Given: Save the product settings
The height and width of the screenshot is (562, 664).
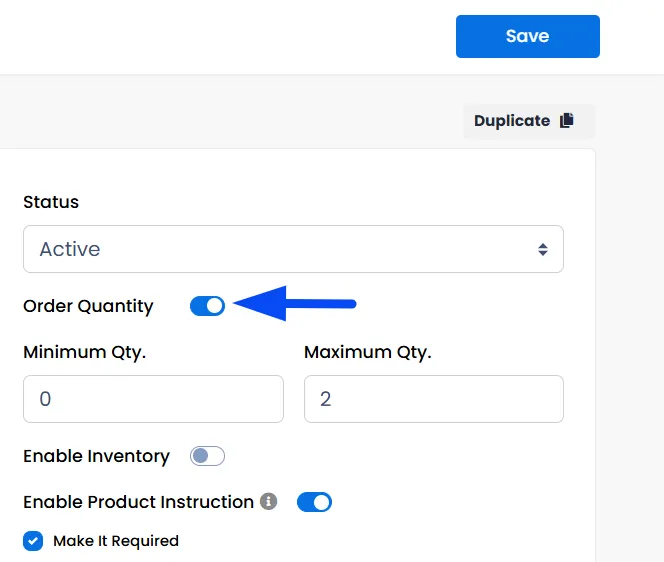Looking at the screenshot, I should [x=528, y=36].
